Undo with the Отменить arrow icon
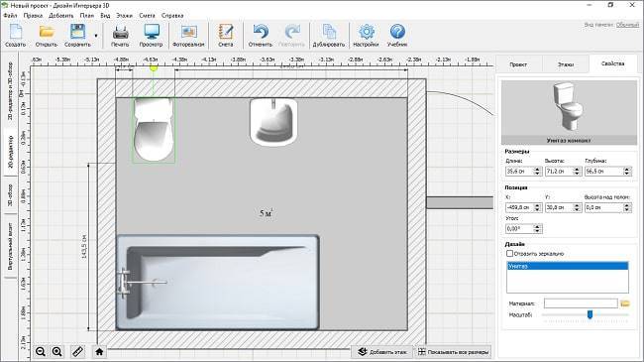This screenshot has height=362, width=644. (261, 32)
